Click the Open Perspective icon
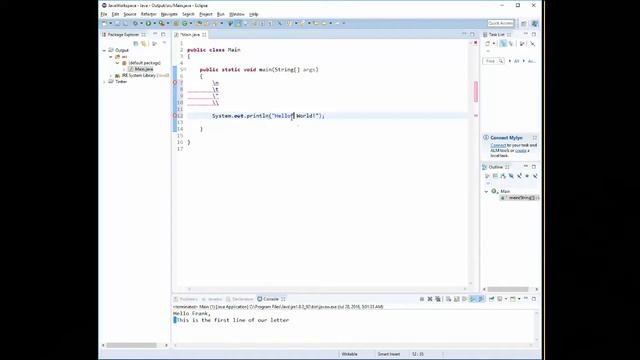The image size is (640, 360). point(524,24)
